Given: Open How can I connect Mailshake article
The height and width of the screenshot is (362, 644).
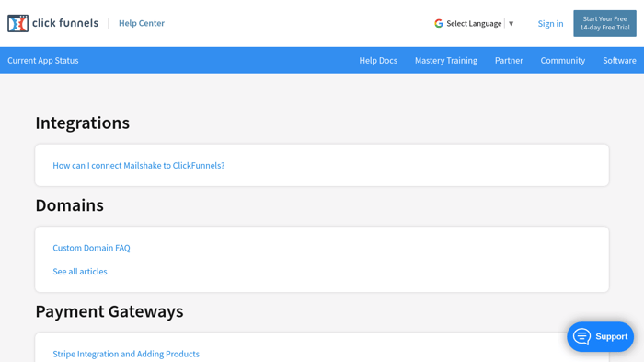Looking at the screenshot, I should pos(138,166).
